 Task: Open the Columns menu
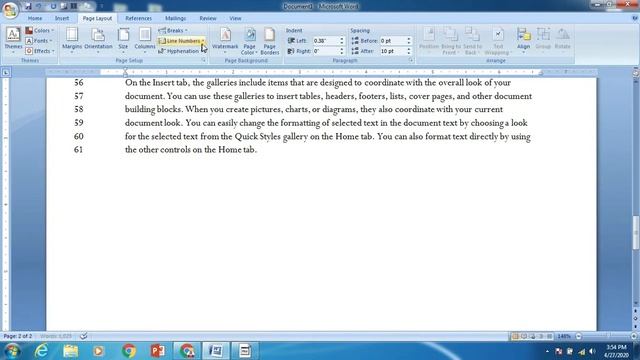pyautogui.click(x=145, y=40)
